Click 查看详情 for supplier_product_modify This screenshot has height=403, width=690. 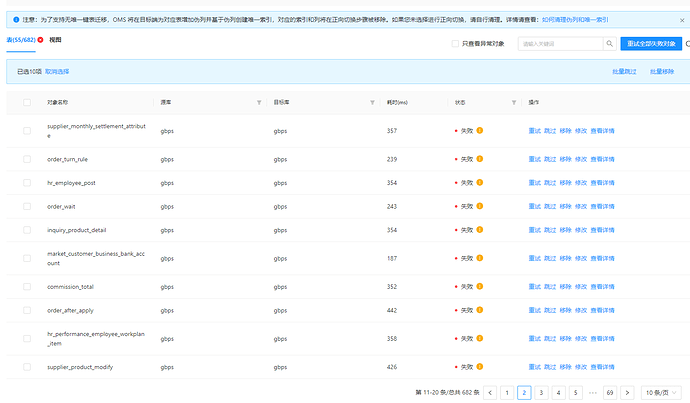(x=602, y=367)
